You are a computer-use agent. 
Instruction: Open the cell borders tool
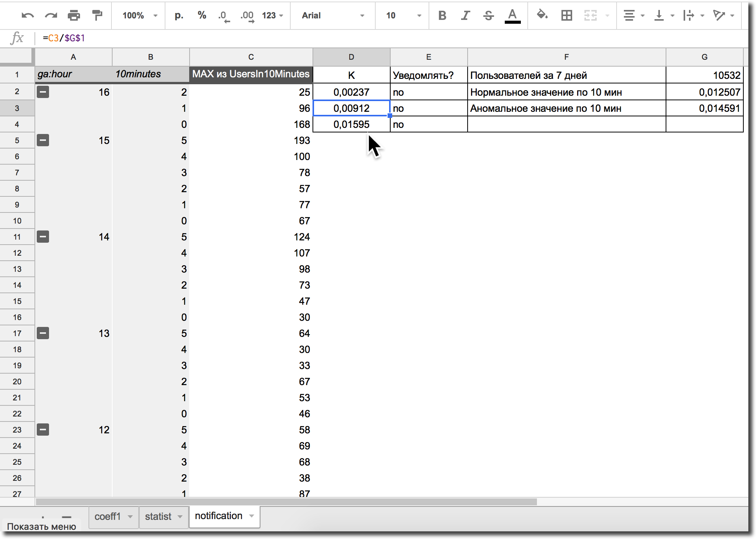click(566, 16)
